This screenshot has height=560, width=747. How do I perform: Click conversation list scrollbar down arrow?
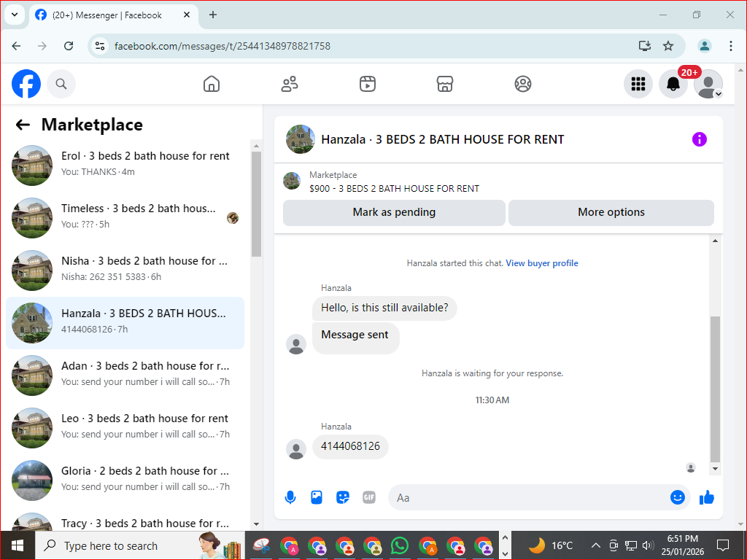pos(256,524)
